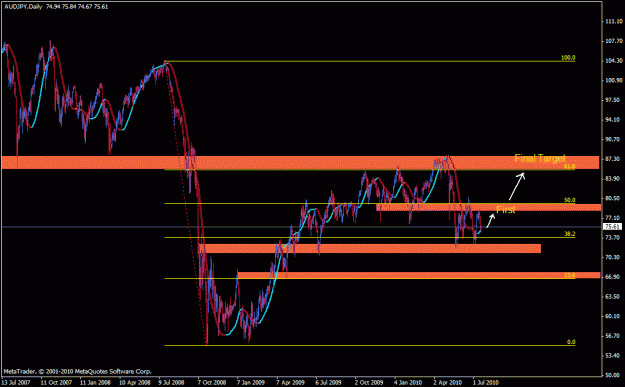
Task: Click the 2 Apr 2010 date label
Action: (x=448, y=383)
